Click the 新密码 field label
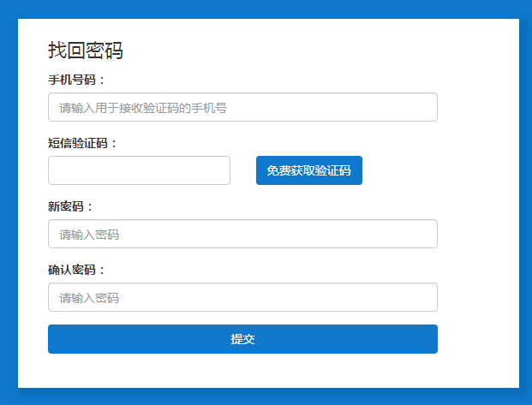Viewport: 532px width, 405px height. [70, 206]
